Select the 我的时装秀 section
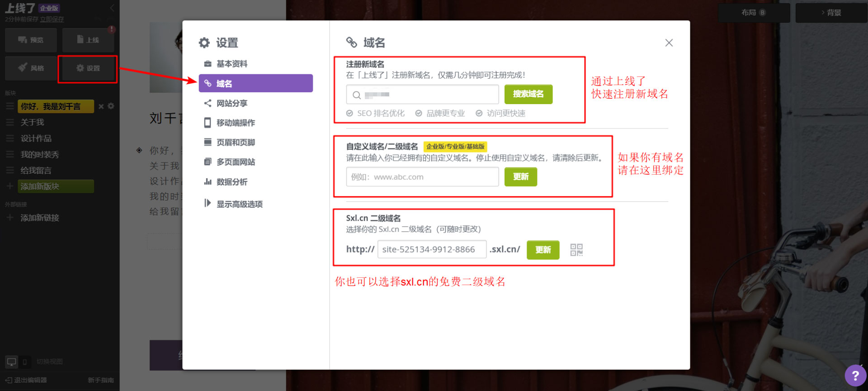 click(x=40, y=155)
